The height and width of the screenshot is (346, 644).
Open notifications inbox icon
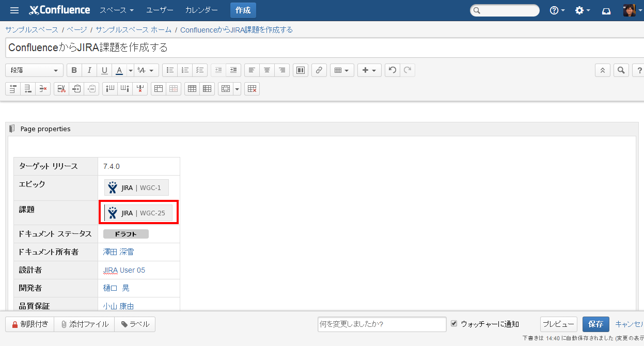pos(607,10)
